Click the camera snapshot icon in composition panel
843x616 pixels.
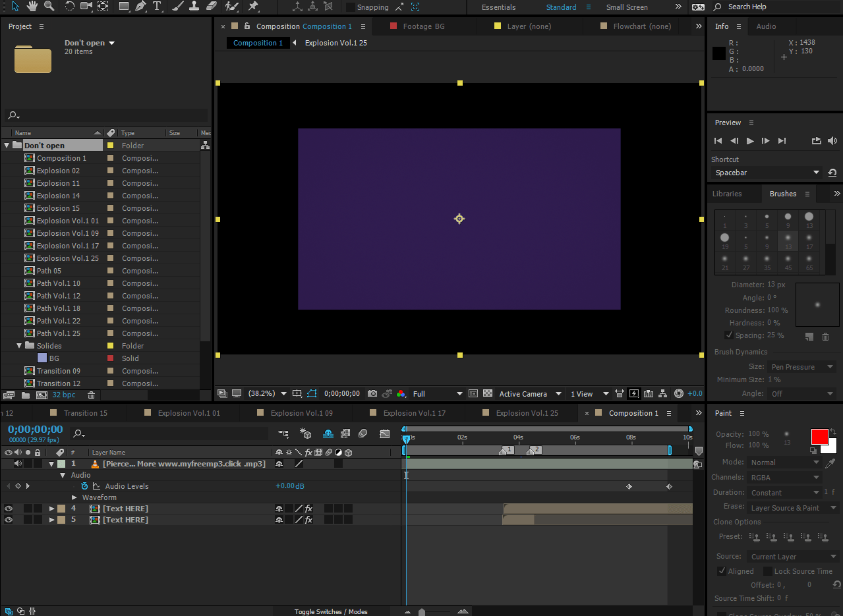[372, 393]
